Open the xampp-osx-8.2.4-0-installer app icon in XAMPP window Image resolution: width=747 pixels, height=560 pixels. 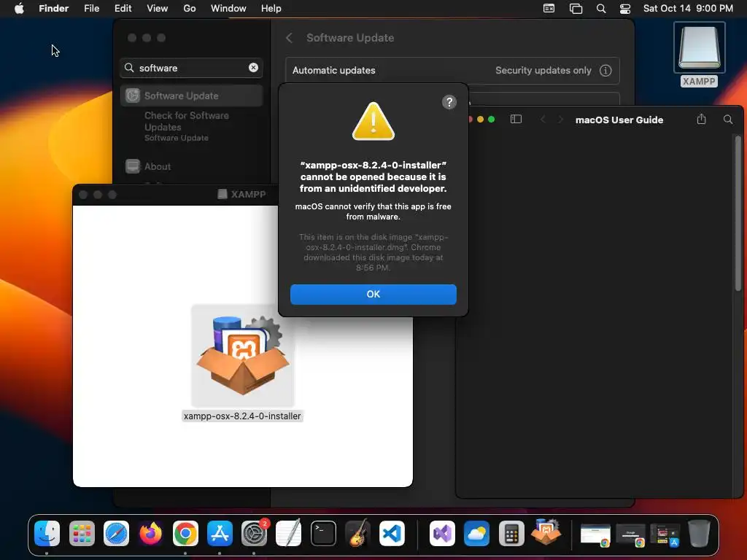pos(242,356)
